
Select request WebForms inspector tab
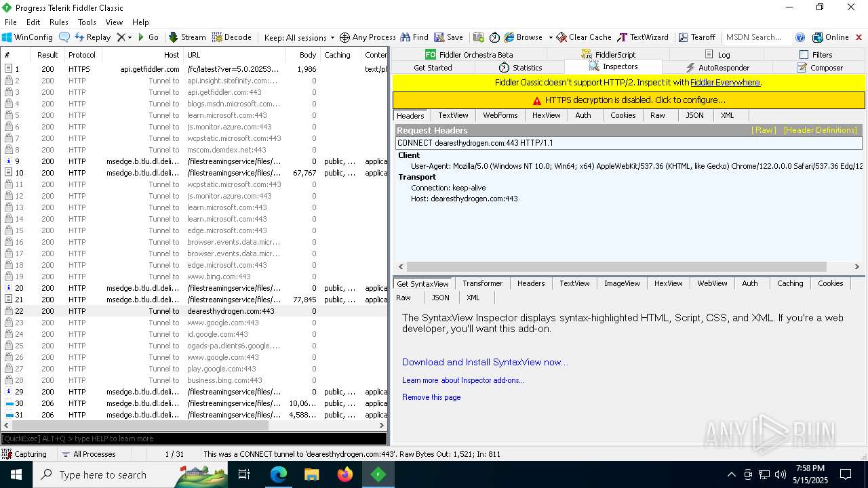500,115
